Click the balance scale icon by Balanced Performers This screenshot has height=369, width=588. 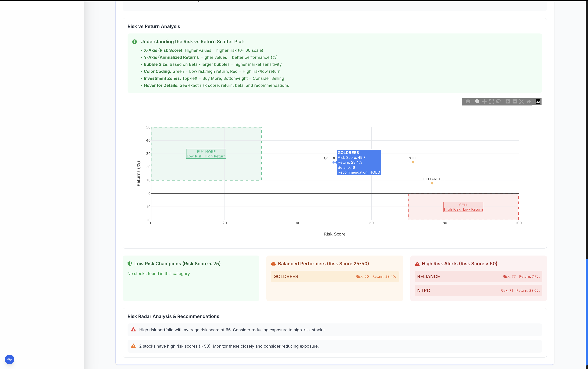click(273, 264)
